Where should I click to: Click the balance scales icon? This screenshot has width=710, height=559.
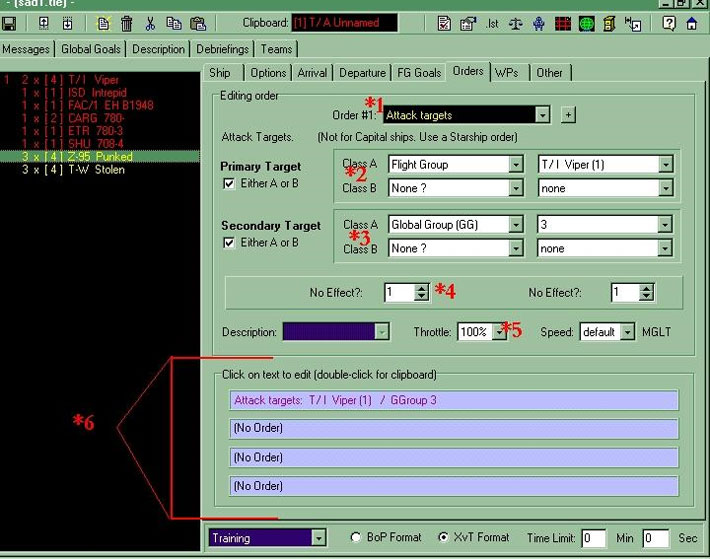pos(515,24)
